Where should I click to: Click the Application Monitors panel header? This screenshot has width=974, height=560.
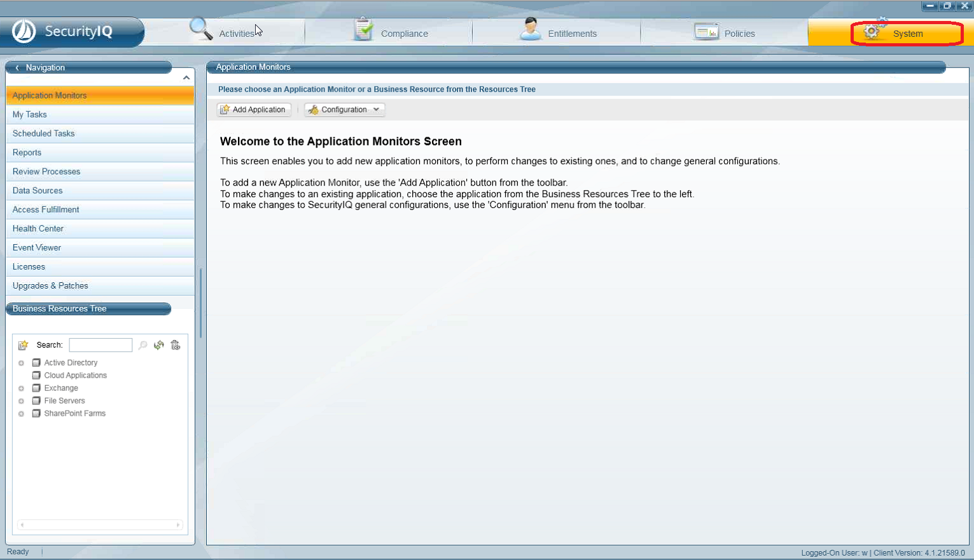coord(576,67)
